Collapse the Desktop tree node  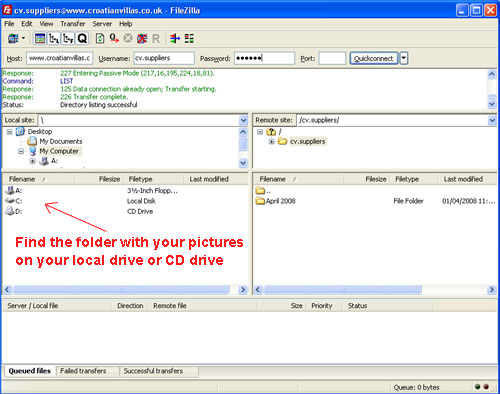tap(9, 132)
